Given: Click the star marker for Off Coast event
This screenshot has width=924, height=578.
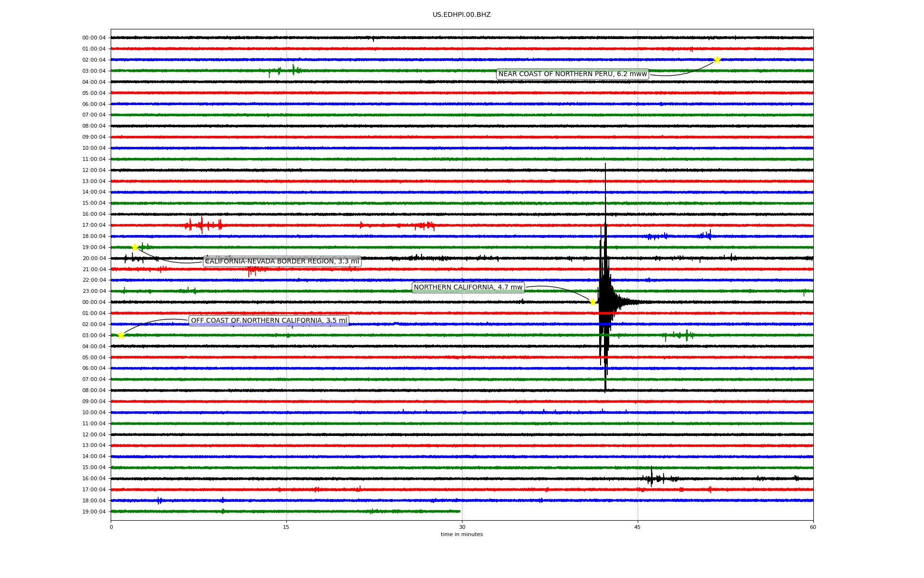Looking at the screenshot, I should tap(121, 335).
